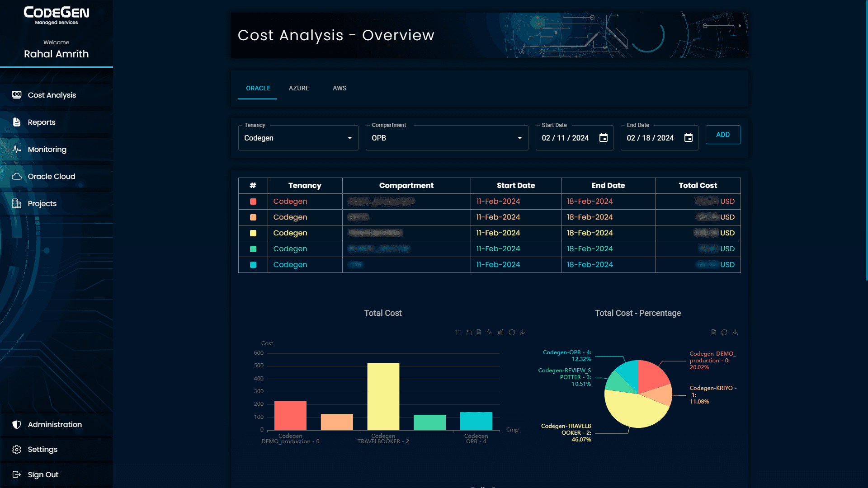Open data view for Total Cost bar chart
The width and height of the screenshot is (868, 488).
479,333
